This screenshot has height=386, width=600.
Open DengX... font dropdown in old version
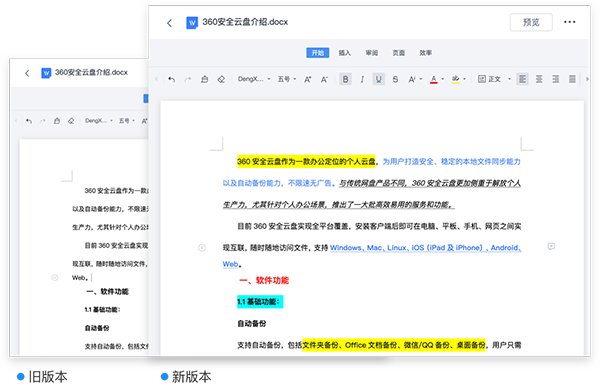click(x=99, y=121)
